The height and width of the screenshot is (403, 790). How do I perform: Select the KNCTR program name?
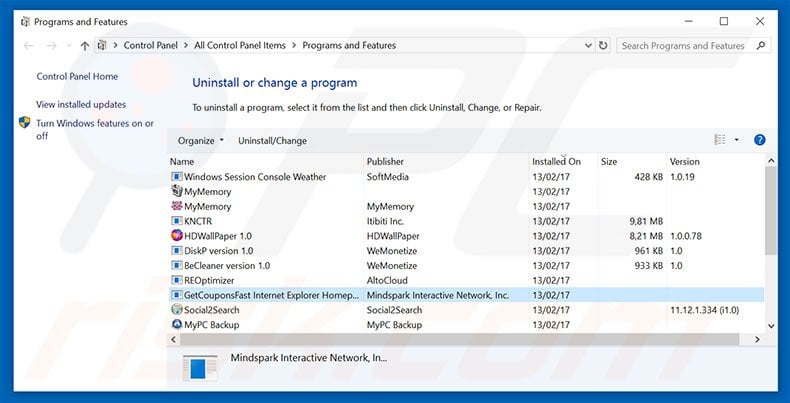point(198,221)
